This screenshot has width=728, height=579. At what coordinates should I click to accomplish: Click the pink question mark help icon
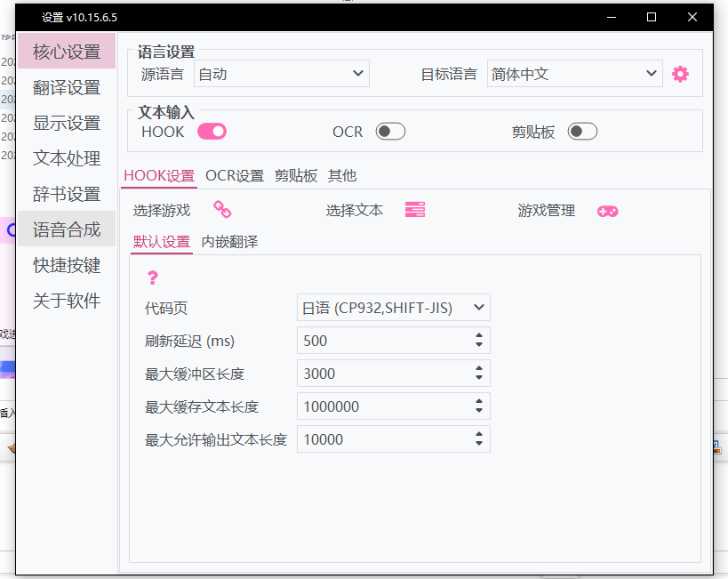(152, 277)
